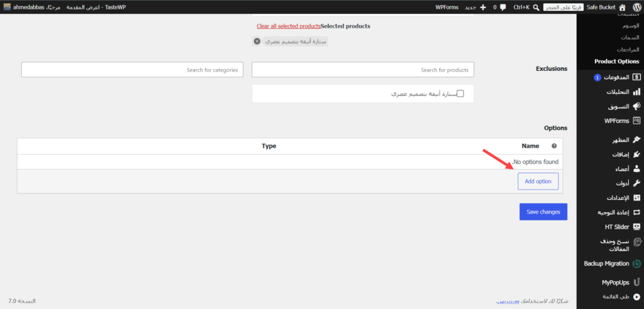Open the ahmedabbas profile avatar

[x=7, y=8]
